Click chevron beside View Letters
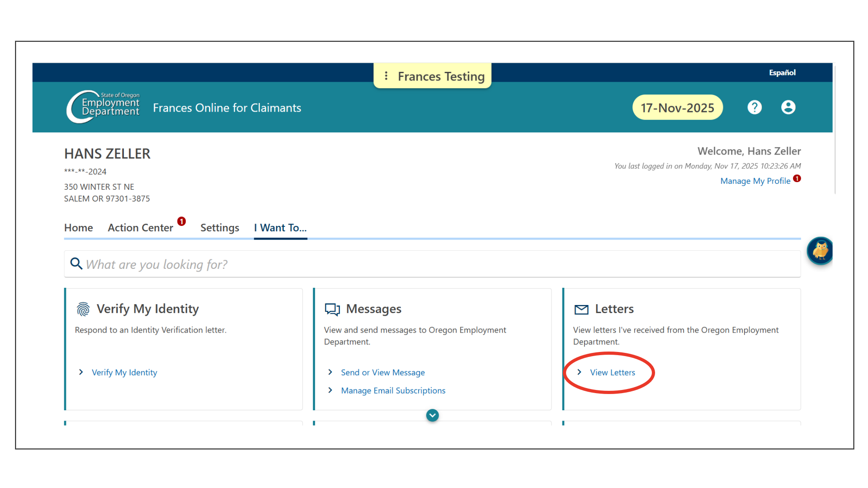 [x=579, y=372]
